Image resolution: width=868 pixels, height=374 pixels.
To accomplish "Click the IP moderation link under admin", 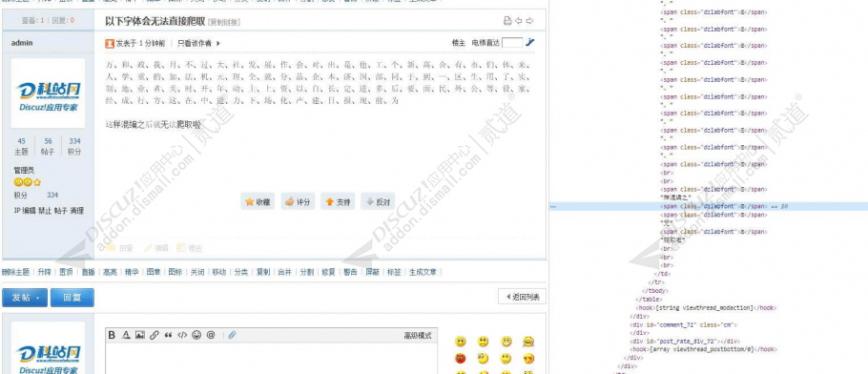I will (x=16, y=211).
